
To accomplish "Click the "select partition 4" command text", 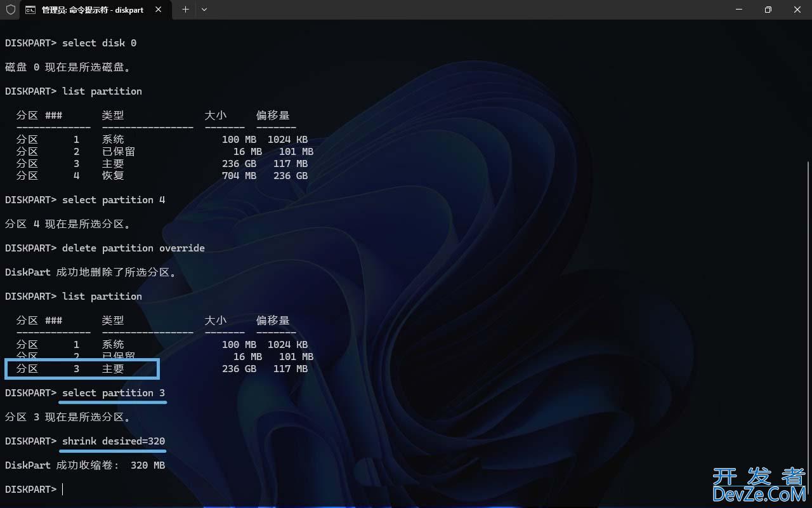I will coord(114,200).
